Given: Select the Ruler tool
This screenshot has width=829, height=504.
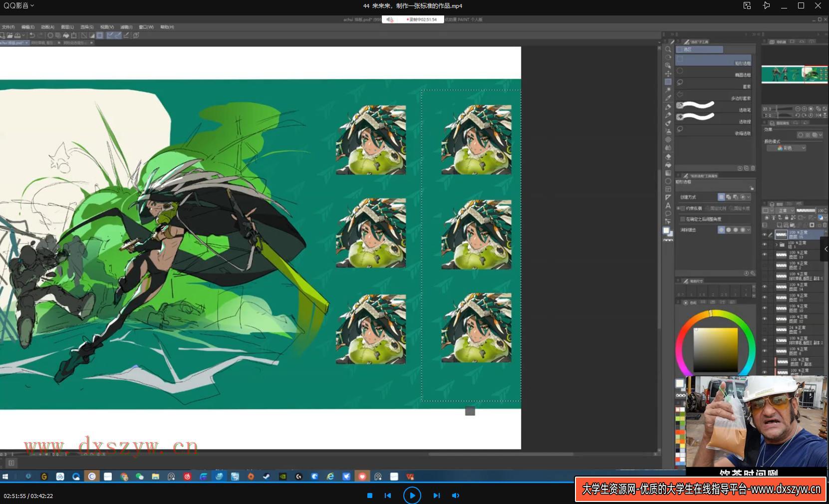Looking at the screenshot, I should point(668,197).
